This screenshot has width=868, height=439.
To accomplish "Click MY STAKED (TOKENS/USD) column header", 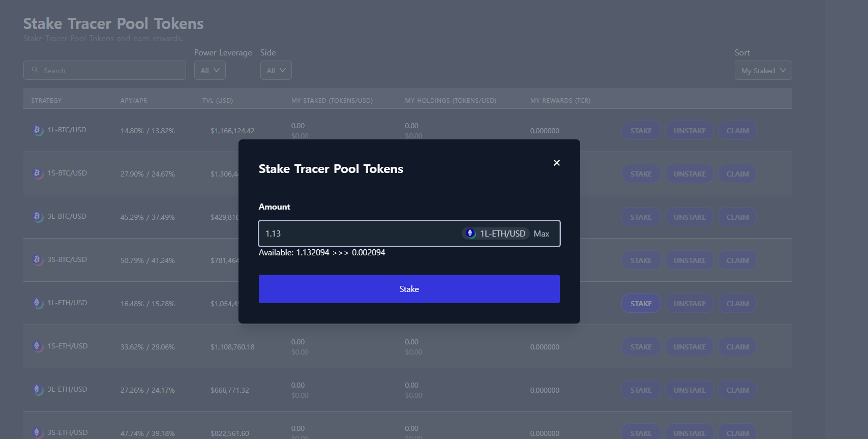I will click(x=332, y=101).
